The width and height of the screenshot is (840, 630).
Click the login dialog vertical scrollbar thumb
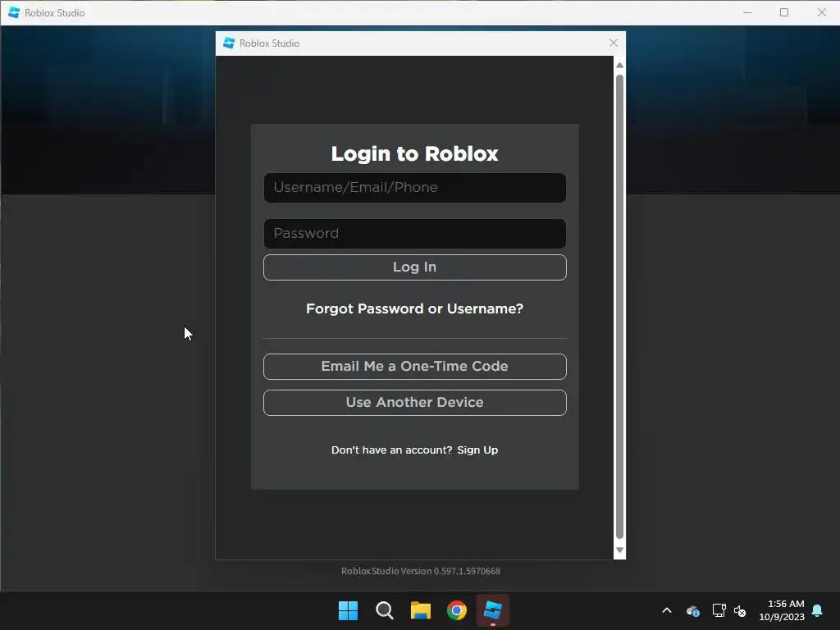(620, 307)
